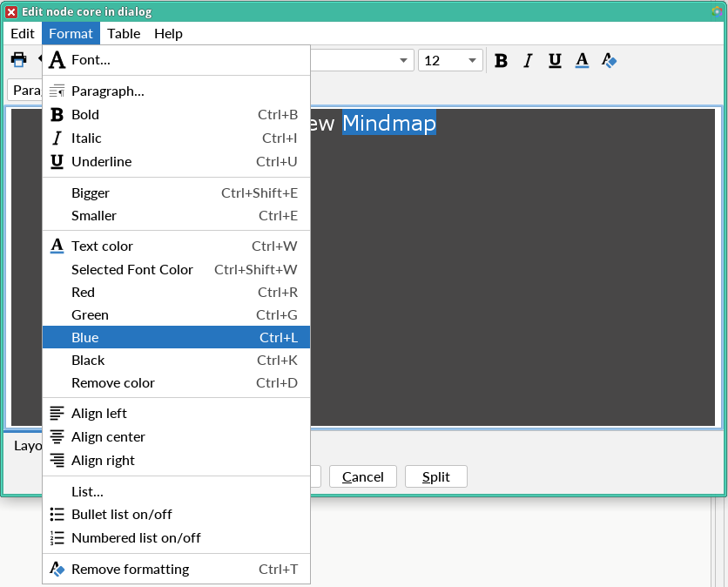Viewport: 728px width, 587px height.
Task: Toggle Underline using the toolbar U icon
Action: coord(555,61)
